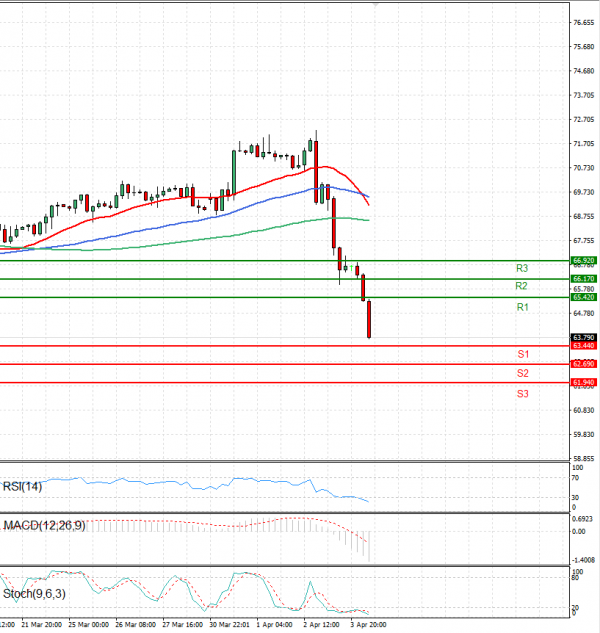Select the green 65.420 price tag
600x633 pixels.
tap(583, 297)
